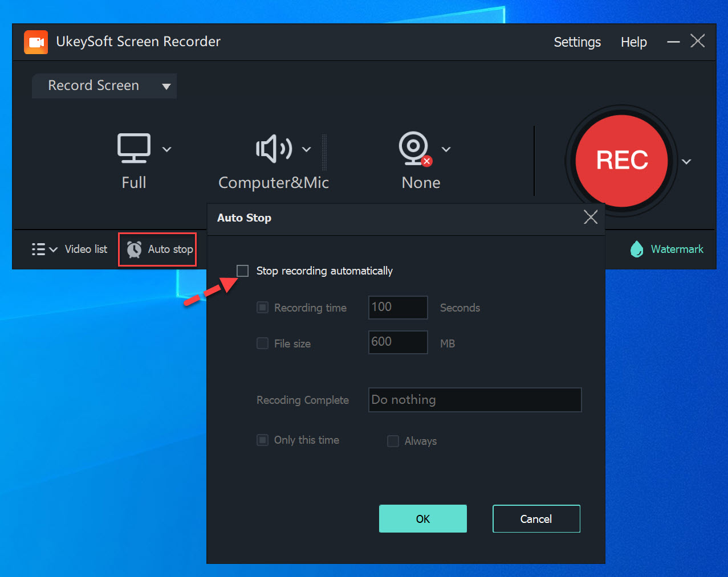The image size is (728, 577).
Task: Click the Computer&Mic label
Action: (x=274, y=183)
